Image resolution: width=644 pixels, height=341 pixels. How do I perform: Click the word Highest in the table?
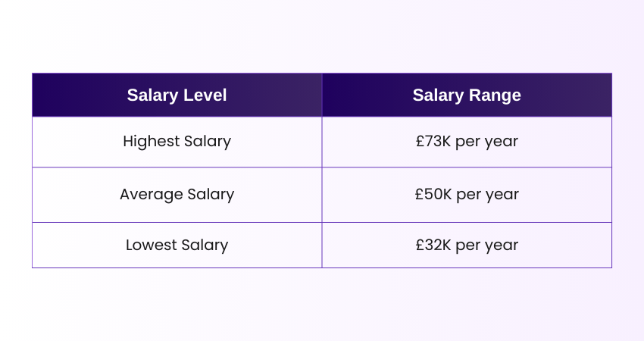(152, 142)
